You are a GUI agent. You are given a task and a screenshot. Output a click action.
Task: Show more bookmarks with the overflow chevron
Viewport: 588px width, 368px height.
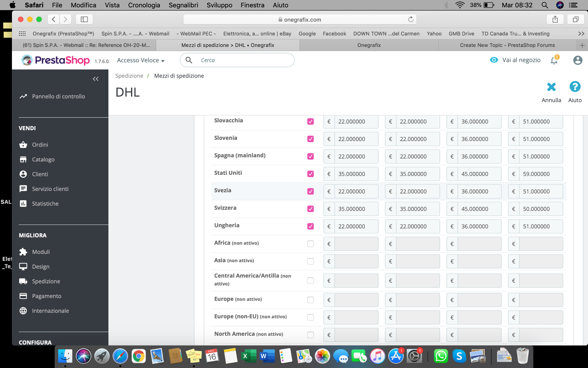pos(581,34)
